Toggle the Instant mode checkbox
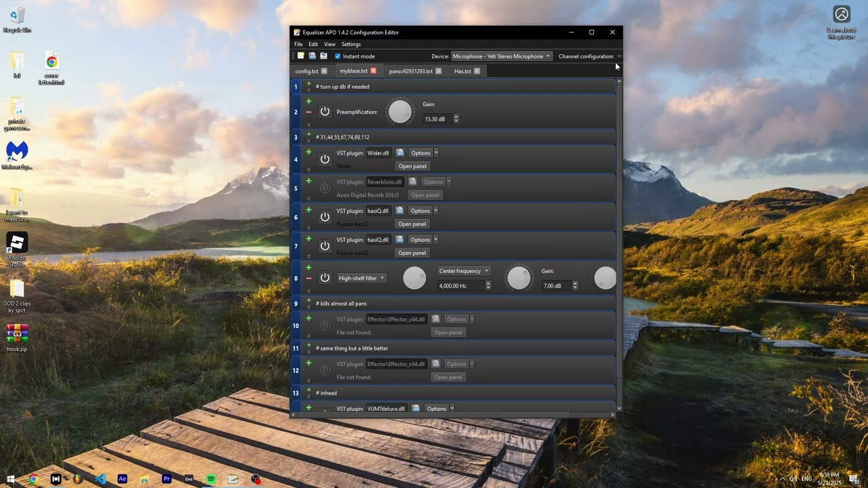Screen dimensions: 868x488 (338, 56)
